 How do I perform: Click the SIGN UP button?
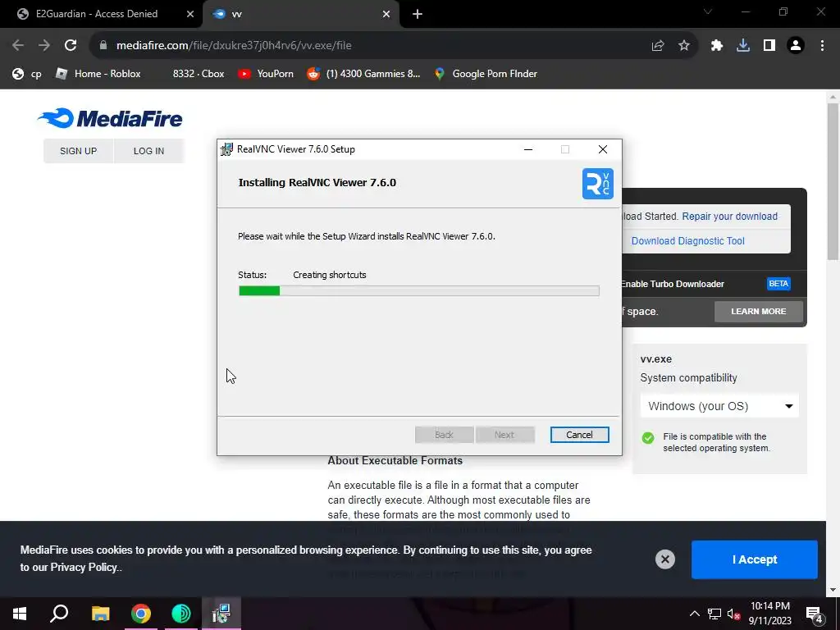[x=78, y=151]
